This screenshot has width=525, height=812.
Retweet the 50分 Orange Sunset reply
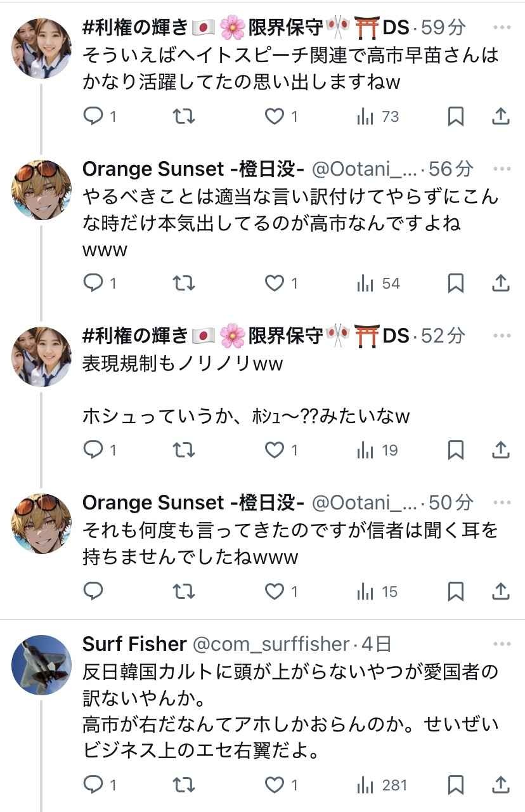coord(184,591)
